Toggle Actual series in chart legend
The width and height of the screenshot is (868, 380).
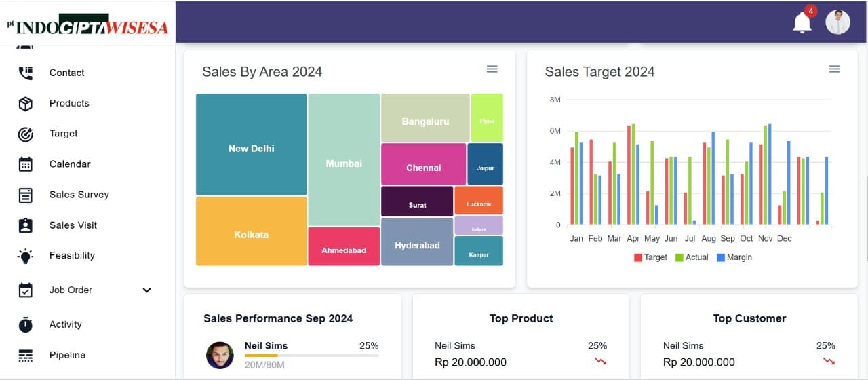692,257
